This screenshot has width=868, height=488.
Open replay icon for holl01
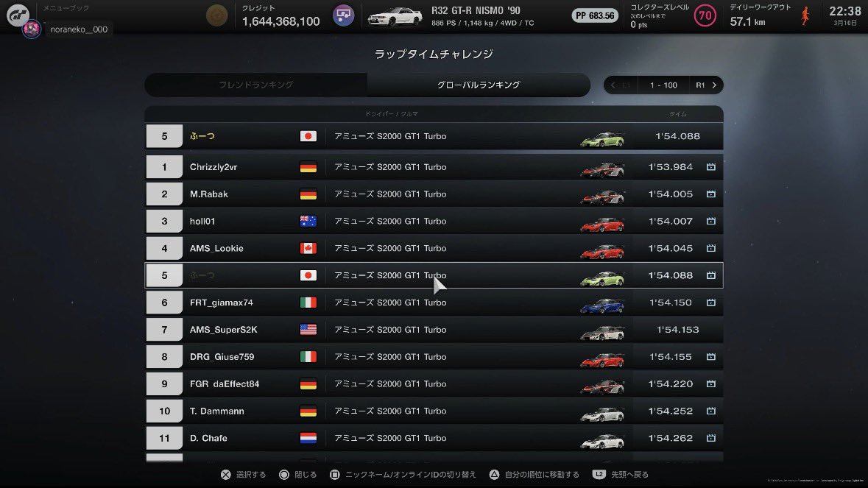tap(710, 221)
